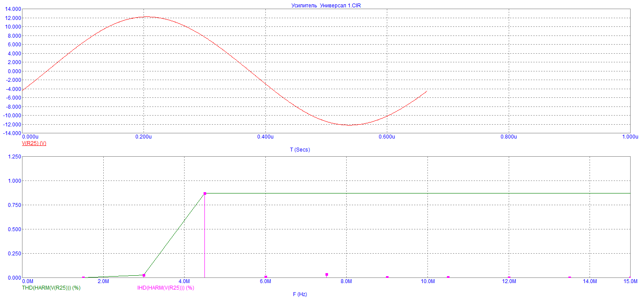Click the 8.0M tick on frequency axis

click(x=347, y=281)
